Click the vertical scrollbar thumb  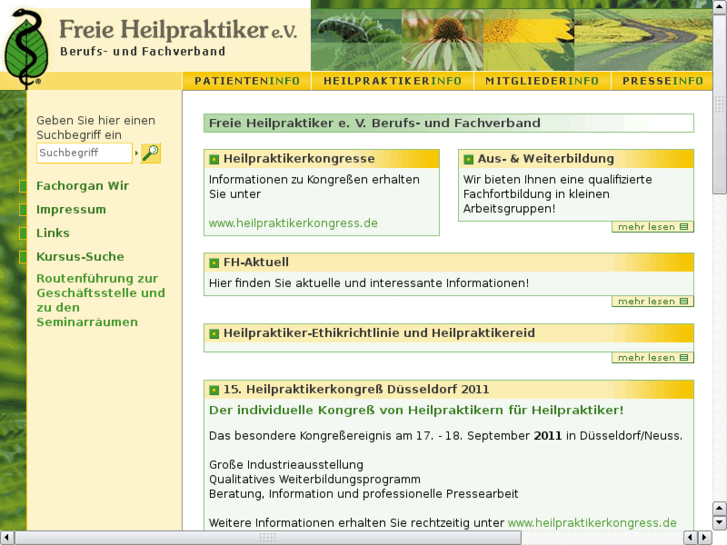pyautogui.click(x=720, y=106)
